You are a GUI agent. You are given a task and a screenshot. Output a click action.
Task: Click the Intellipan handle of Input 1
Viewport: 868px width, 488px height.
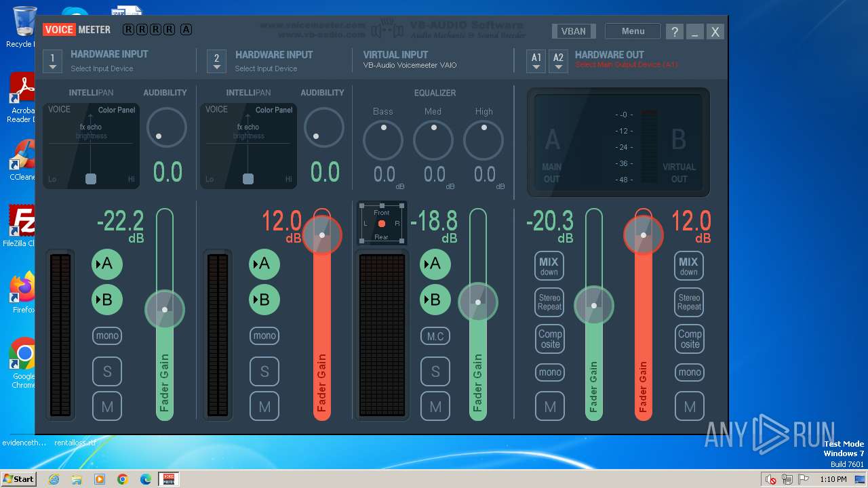[91, 179]
